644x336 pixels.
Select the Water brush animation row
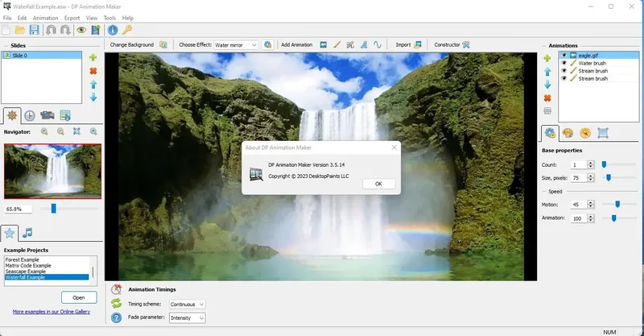[x=598, y=63]
